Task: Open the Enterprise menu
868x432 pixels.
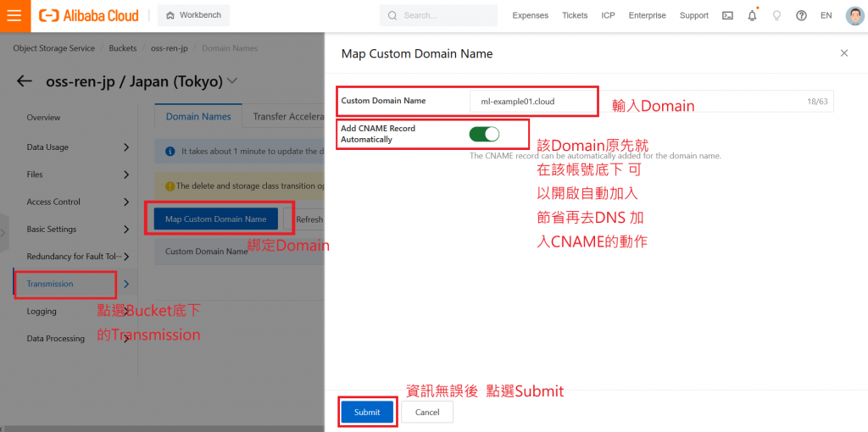Action: point(647,15)
